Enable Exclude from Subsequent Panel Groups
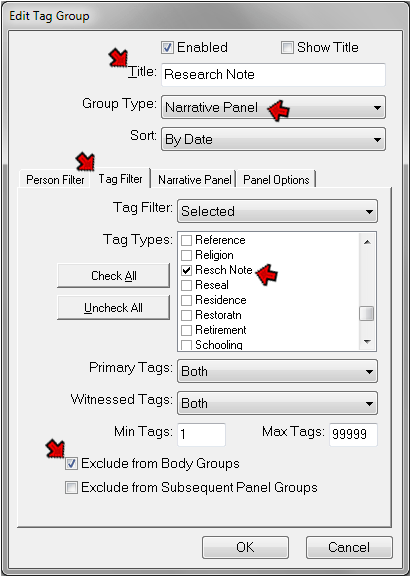Viewport: 410px width, 576px height. pos(71,488)
